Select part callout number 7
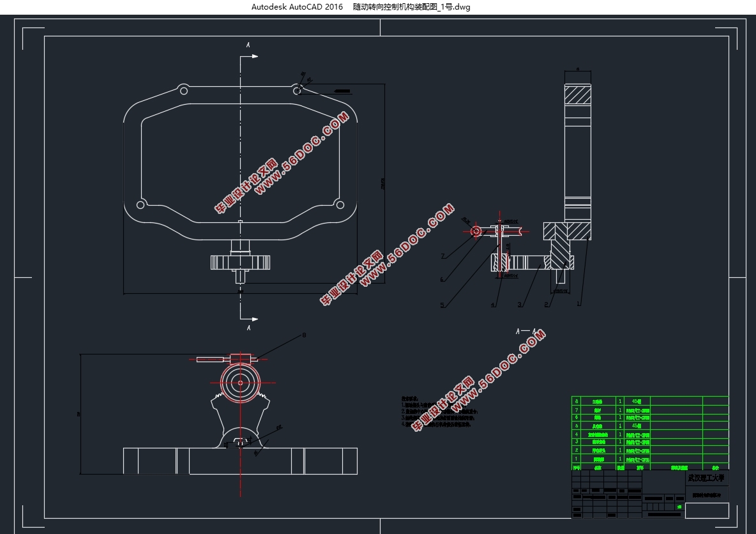Image resolution: width=756 pixels, height=534 pixels. (442, 256)
